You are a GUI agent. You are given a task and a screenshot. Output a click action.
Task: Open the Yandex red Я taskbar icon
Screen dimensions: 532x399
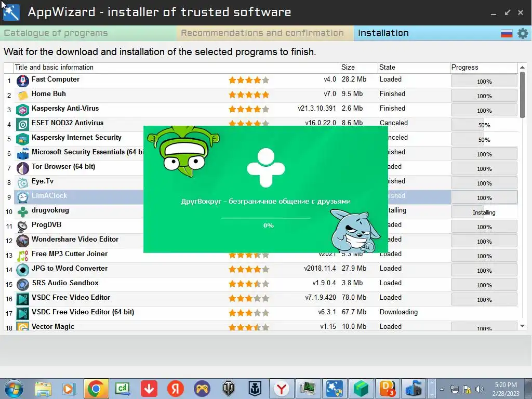(x=176, y=389)
